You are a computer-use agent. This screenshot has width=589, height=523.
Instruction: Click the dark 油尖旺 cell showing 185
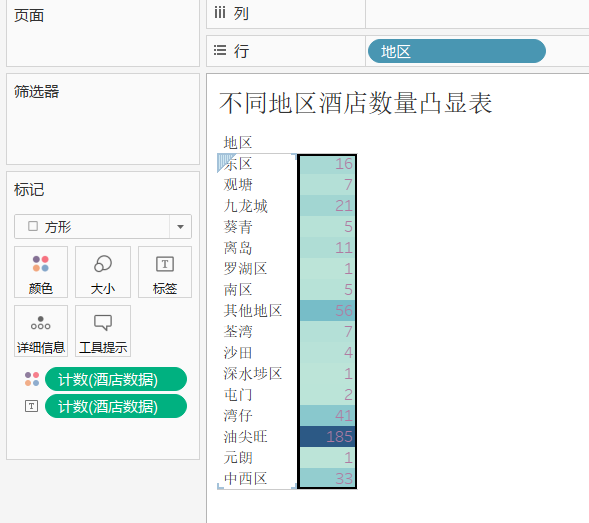point(327,437)
